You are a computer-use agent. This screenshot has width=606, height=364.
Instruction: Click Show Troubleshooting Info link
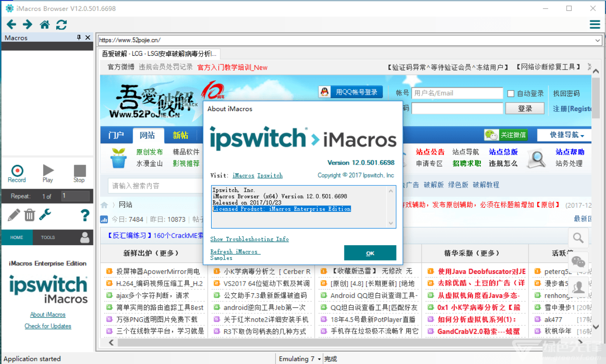249,239
